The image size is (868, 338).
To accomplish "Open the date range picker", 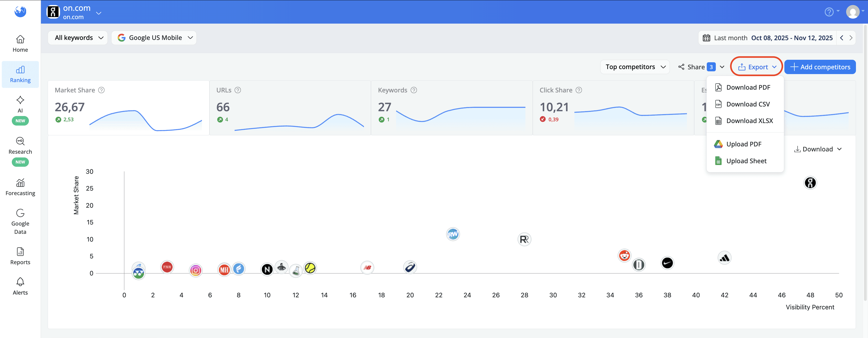I will pyautogui.click(x=767, y=38).
